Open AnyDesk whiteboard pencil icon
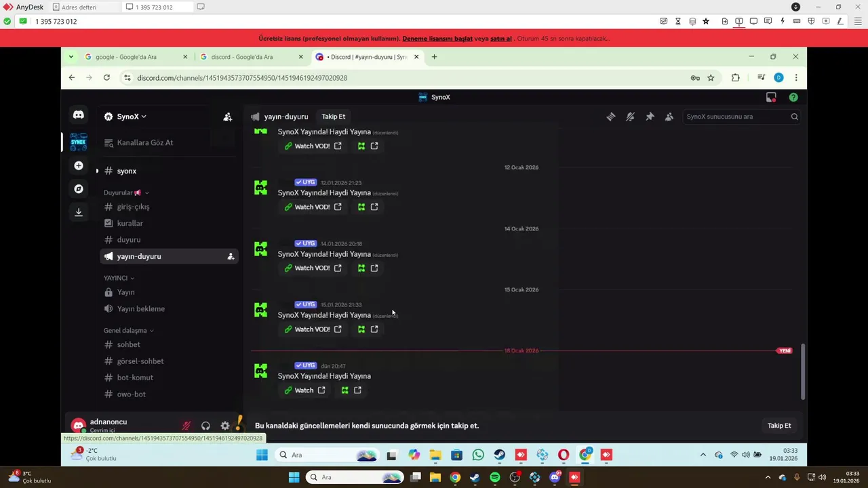This screenshot has height=488, width=868. coord(840,22)
